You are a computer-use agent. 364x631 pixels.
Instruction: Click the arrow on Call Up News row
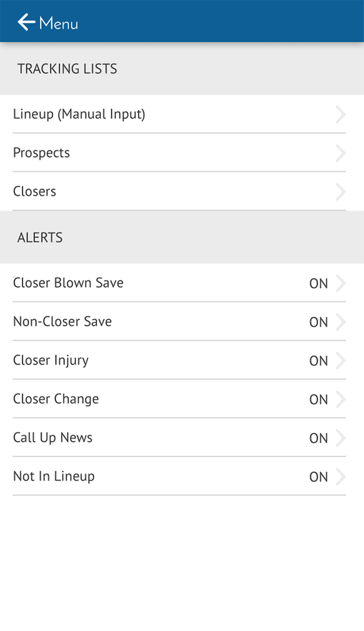pos(340,438)
